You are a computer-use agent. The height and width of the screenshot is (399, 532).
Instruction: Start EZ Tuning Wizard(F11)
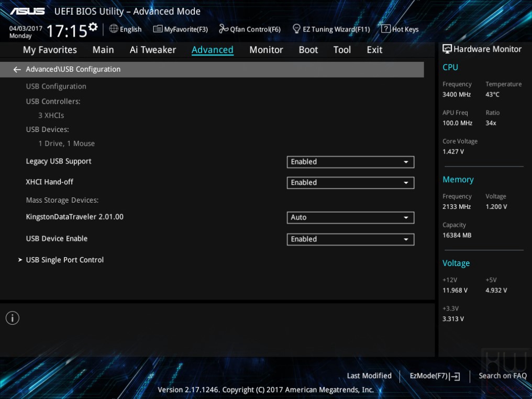click(331, 29)
